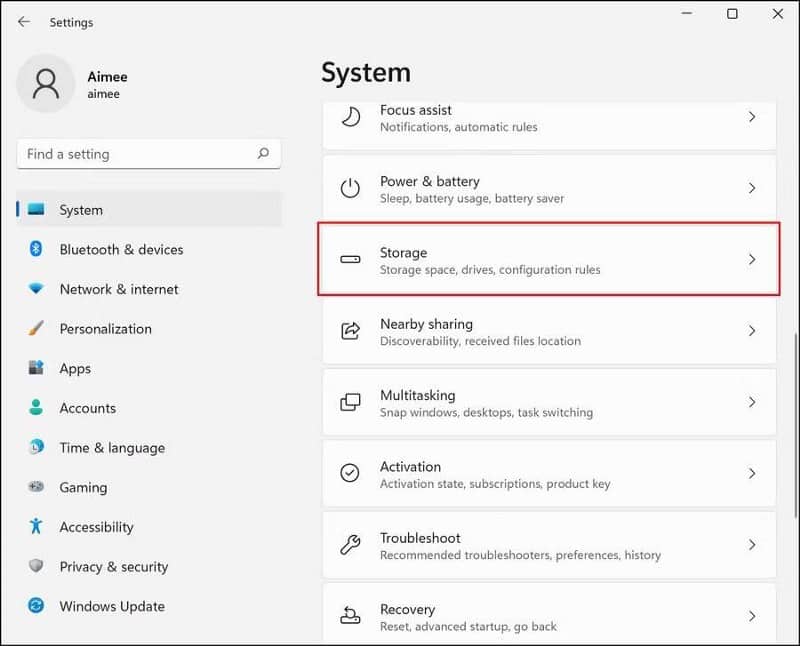Open Time & language via its clock icon
This screenshot has height=646, width=800.
point(35,448)
